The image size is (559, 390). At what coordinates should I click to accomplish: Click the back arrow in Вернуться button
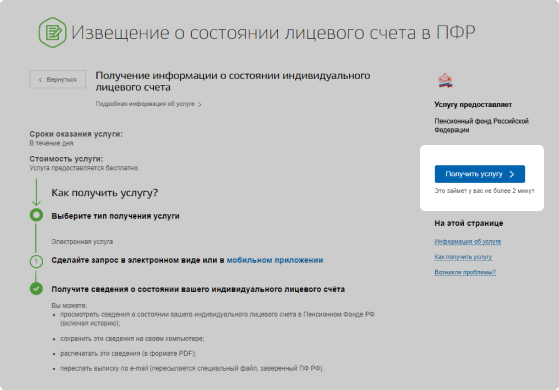tap(40, 79)
